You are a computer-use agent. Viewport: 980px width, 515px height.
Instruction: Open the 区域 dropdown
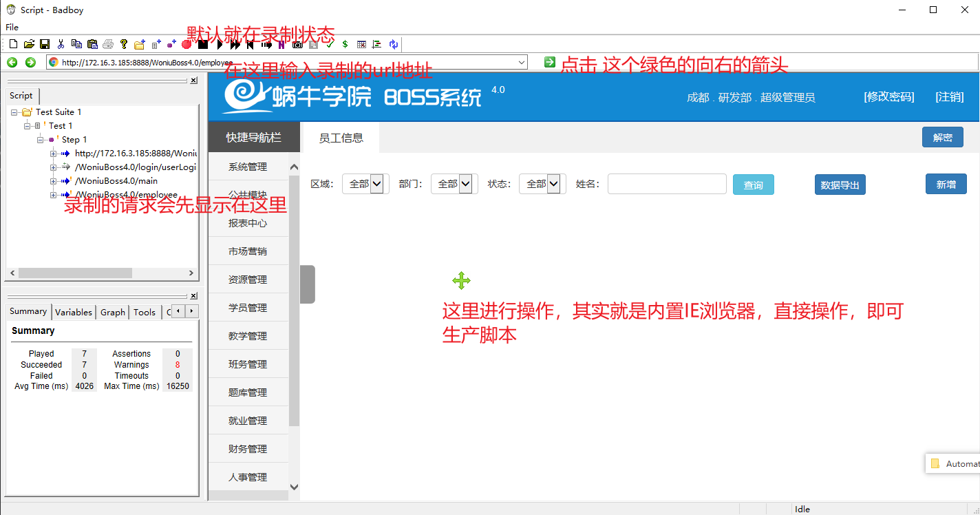[x=365, y=184]
